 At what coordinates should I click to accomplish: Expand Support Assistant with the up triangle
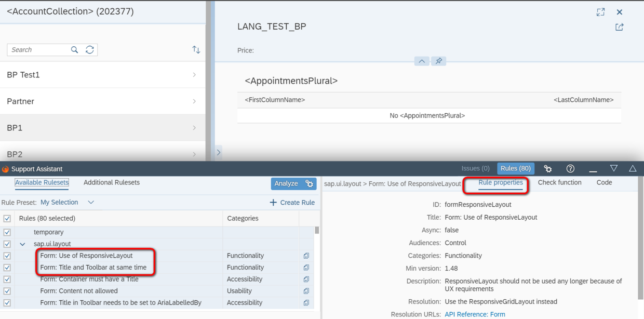(633, 168)
